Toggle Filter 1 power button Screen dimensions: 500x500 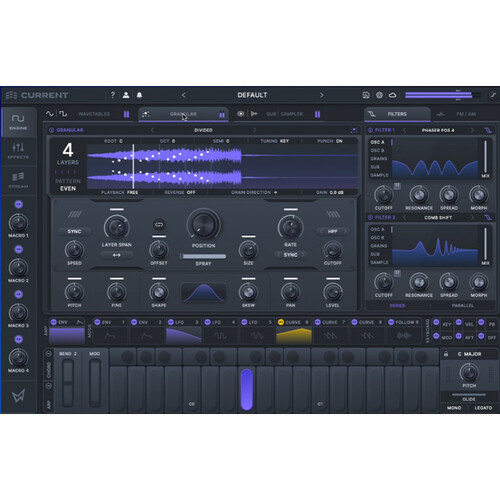click(370, 130)
